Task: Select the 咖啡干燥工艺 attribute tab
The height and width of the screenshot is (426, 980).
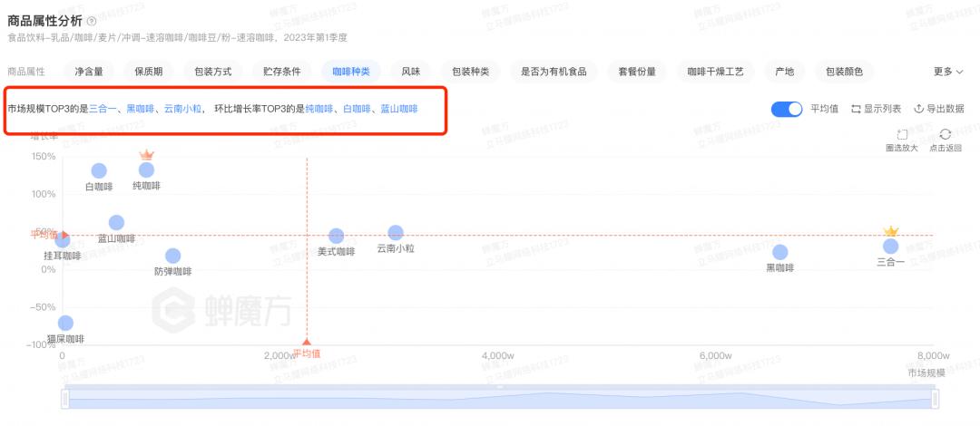Action: pos(716,72)
